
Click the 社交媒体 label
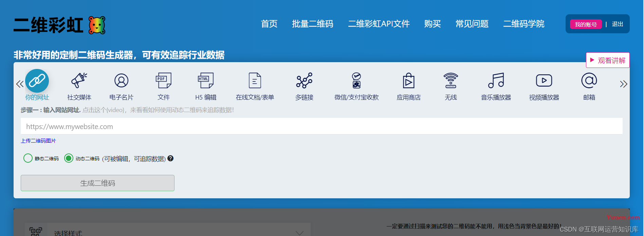pos(79,97)
